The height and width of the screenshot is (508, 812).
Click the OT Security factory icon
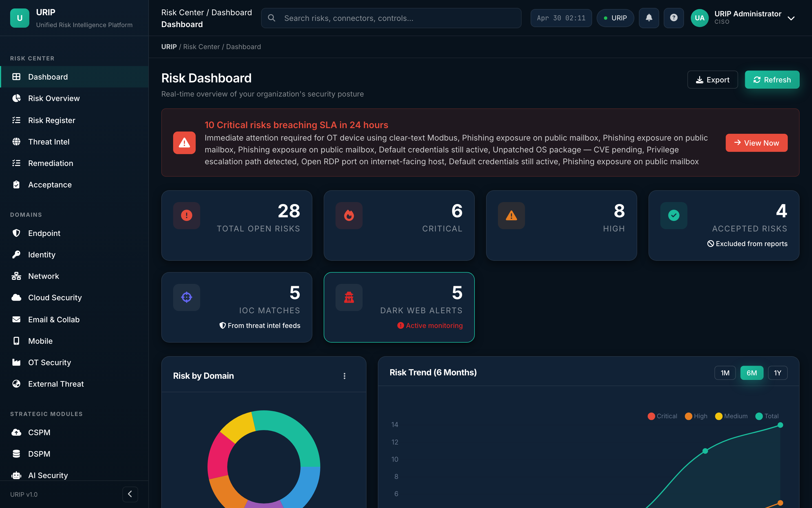[16, 362]
